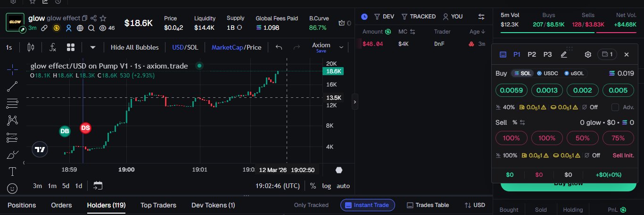This screenshot has height=215, width=644.
Task: Sort trades by Age column
Action: 477,32
